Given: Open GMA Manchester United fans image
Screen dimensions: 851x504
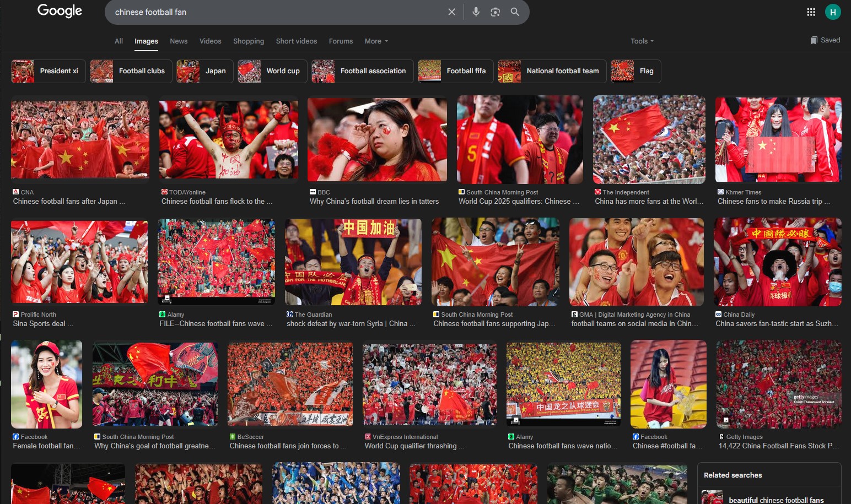Looking at the screenshot, I should [636, 262].
